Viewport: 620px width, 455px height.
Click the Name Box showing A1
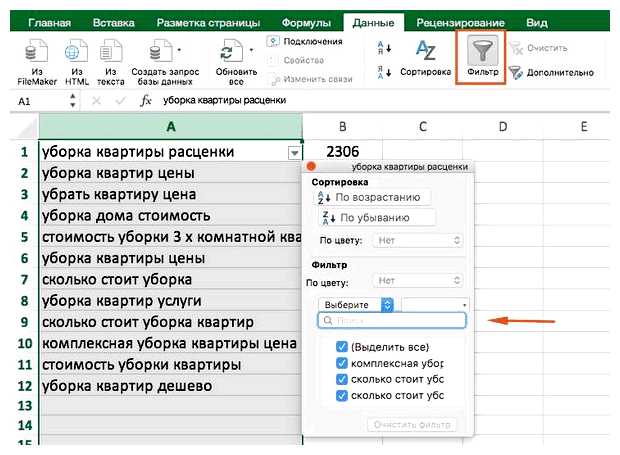click(x=42, y=101)
